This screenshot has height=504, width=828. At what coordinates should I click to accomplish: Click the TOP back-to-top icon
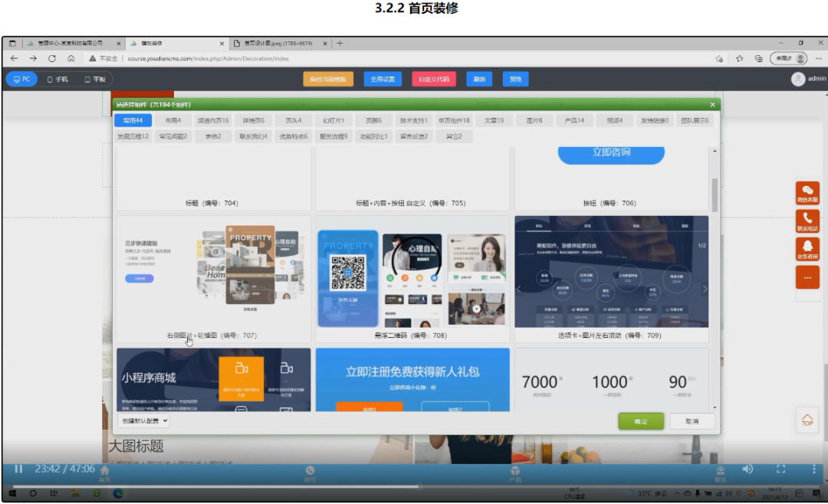tap(807, 420)
